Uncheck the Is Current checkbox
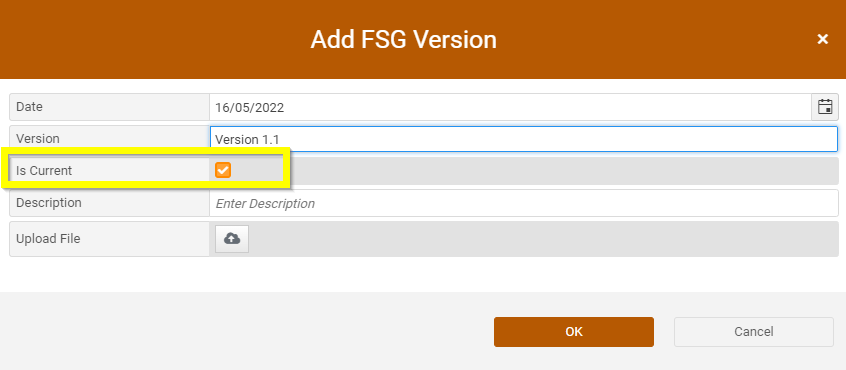 (x=223, y=170)
